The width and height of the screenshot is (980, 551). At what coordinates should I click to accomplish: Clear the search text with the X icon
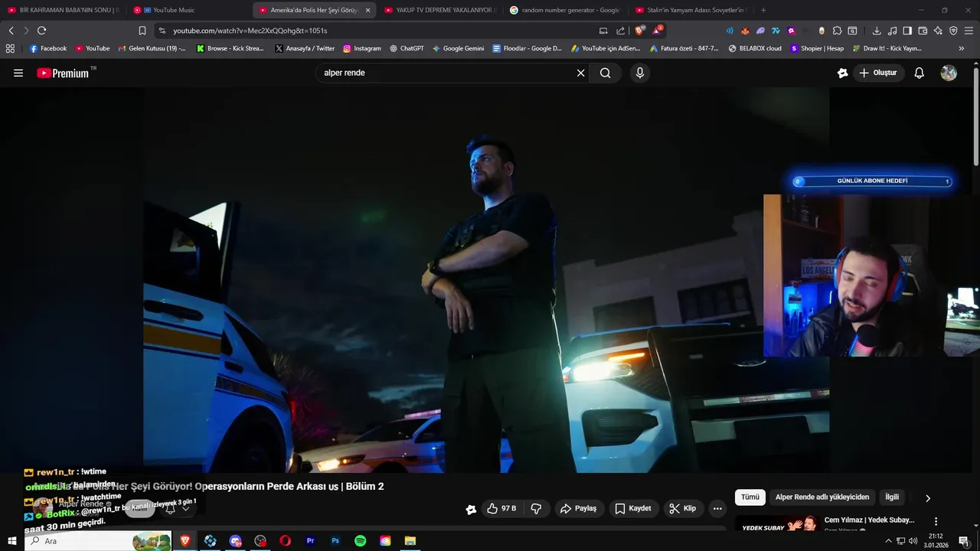[580, 73]
